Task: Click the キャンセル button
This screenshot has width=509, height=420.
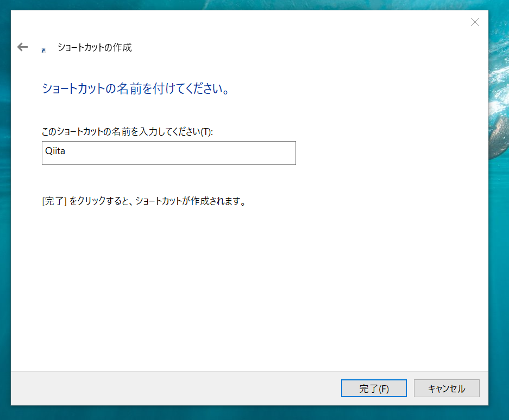Action: pyautogui.click(x=447, y=388)
